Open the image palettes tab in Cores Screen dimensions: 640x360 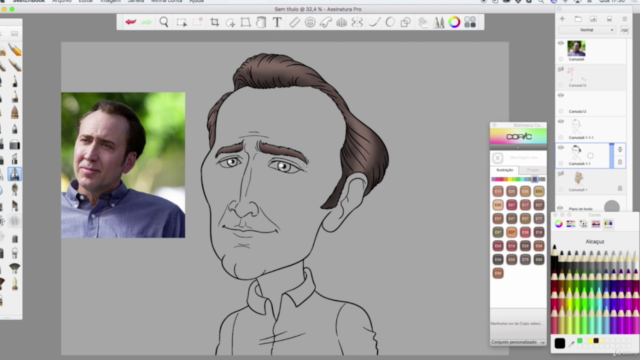click(x=596, y=224)
